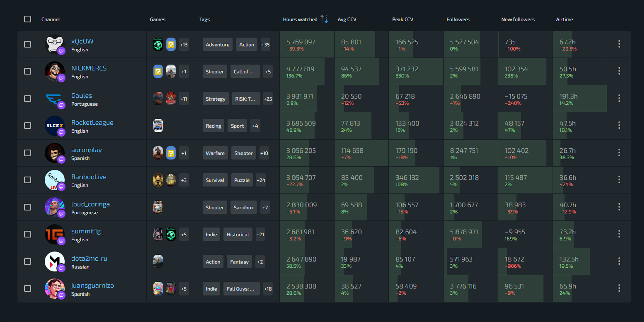The image size is (644, 322).
Task: Click the Fantasy tag for dota2mc_ru
Action: pyautogui.click(x=239, y=262)
